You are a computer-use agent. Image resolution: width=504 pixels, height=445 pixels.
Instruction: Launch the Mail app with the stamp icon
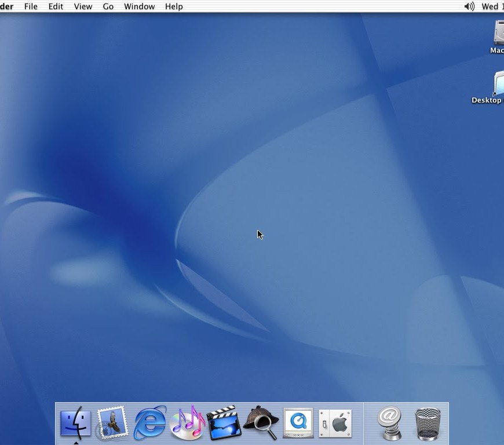112,423
